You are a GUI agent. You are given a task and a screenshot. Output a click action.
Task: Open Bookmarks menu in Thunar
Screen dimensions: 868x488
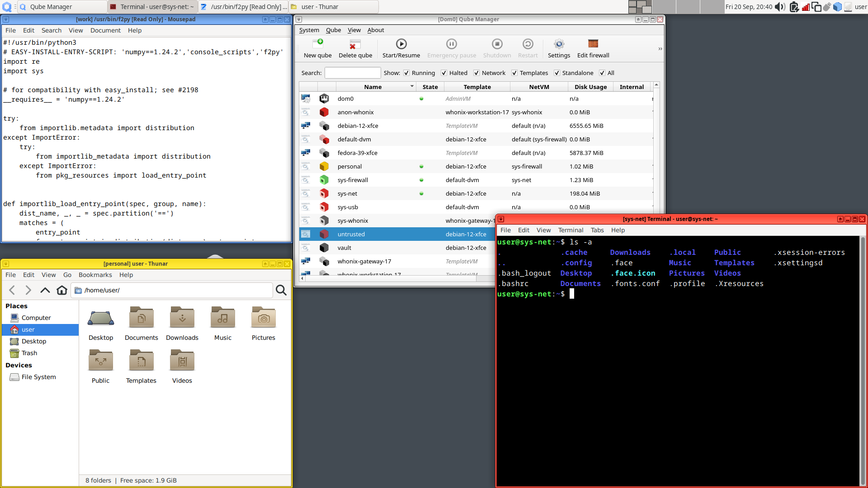pos(95,275)
